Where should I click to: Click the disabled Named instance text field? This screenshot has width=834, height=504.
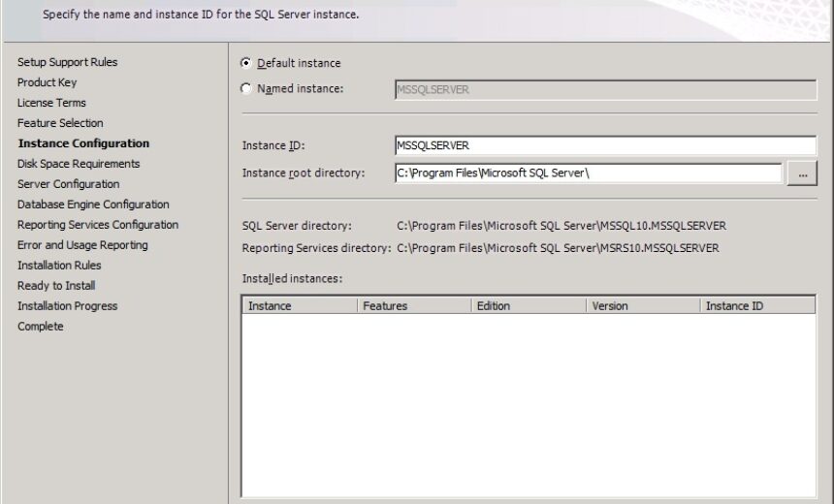tap(606, 90)
